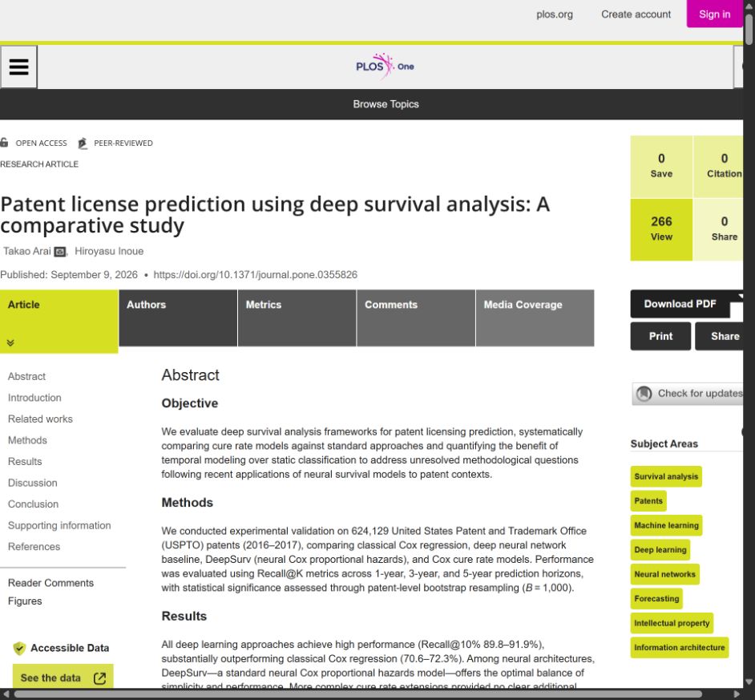
Task: Select Deep learning subject tag
Action: coord(660,550)
